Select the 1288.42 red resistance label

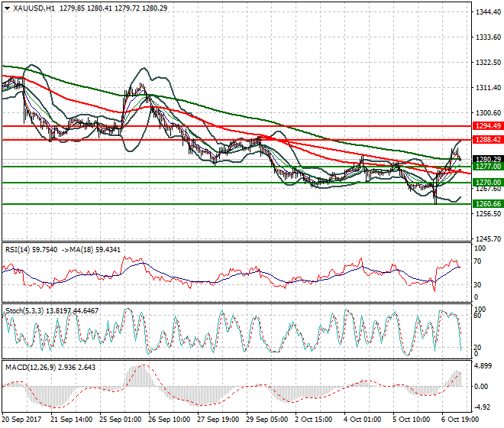[x=488, y=139]
